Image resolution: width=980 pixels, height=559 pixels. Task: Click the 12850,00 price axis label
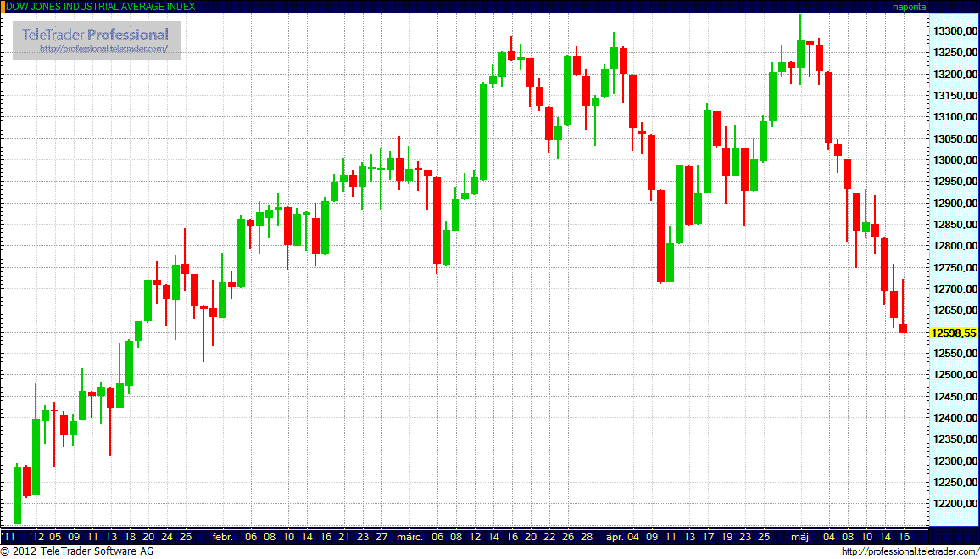tap(954, 225)
